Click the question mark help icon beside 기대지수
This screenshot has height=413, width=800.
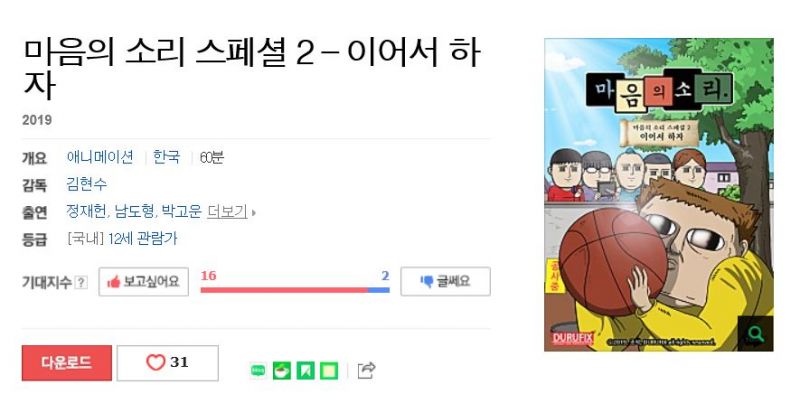81,282
